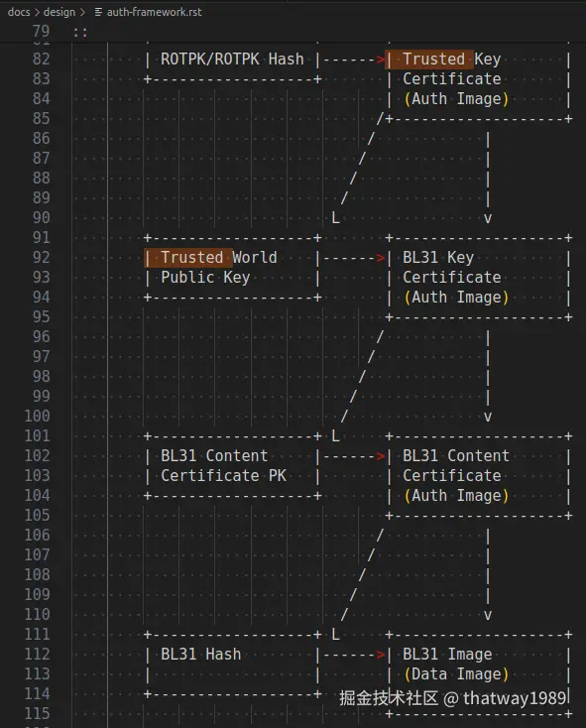Click the 'ROTPK/ROTPK Hash' text
The image size is (586, 728).
click(232, 60)
